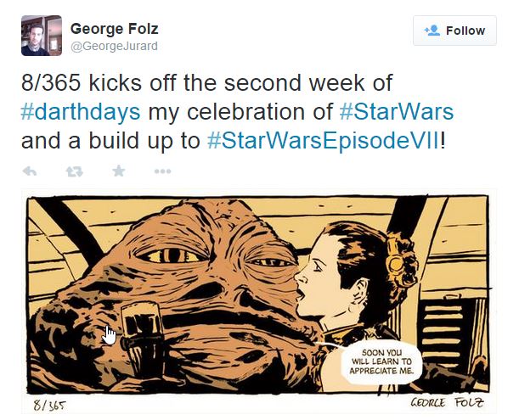Expand the Jabba comic image
This screenshot has height=420, width=519.
pos(258,301)
